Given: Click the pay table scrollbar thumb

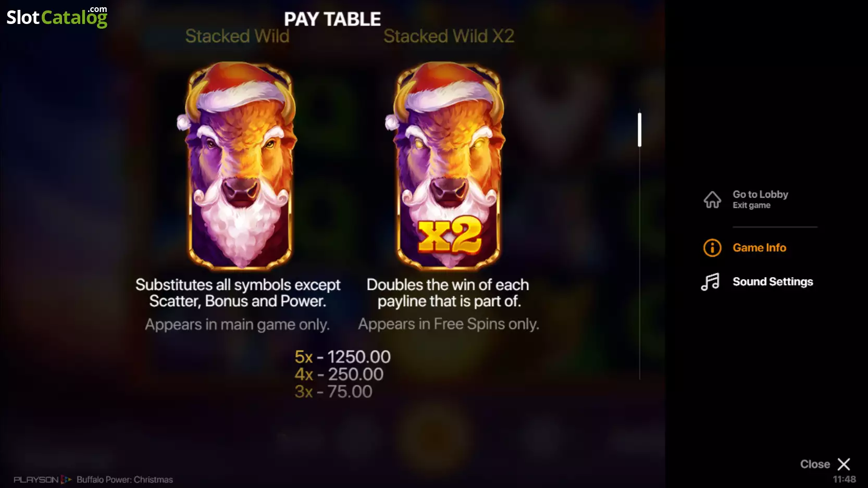Looking at the screenshot, I should tap(639, 130).
